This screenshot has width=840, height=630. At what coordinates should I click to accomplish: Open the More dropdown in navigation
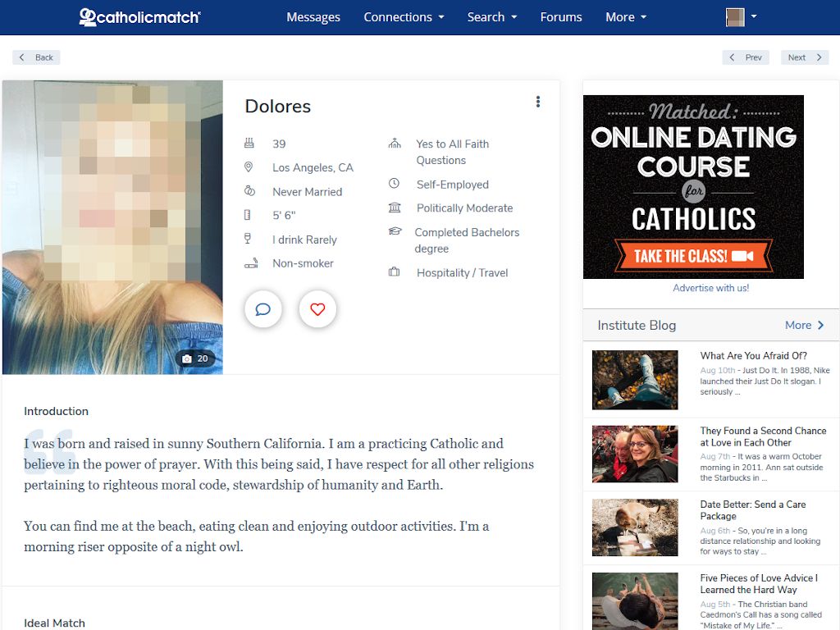pos(626,17)
